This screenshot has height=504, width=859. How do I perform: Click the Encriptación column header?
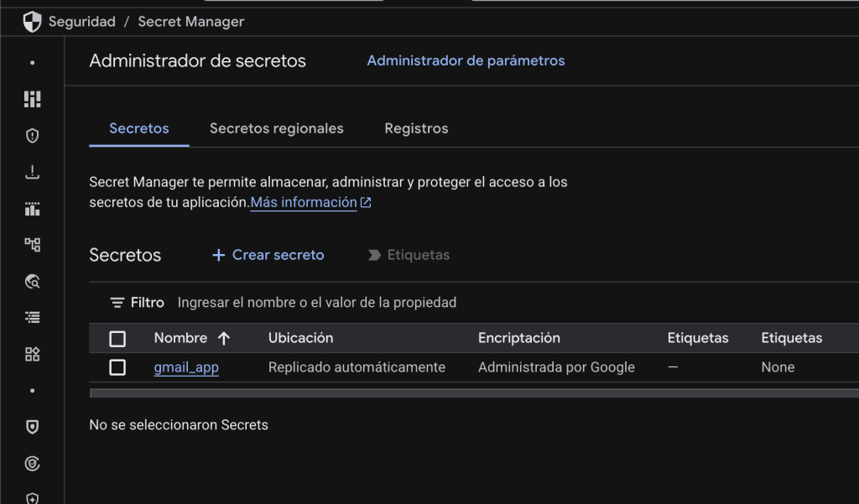[x=519, y=339]
